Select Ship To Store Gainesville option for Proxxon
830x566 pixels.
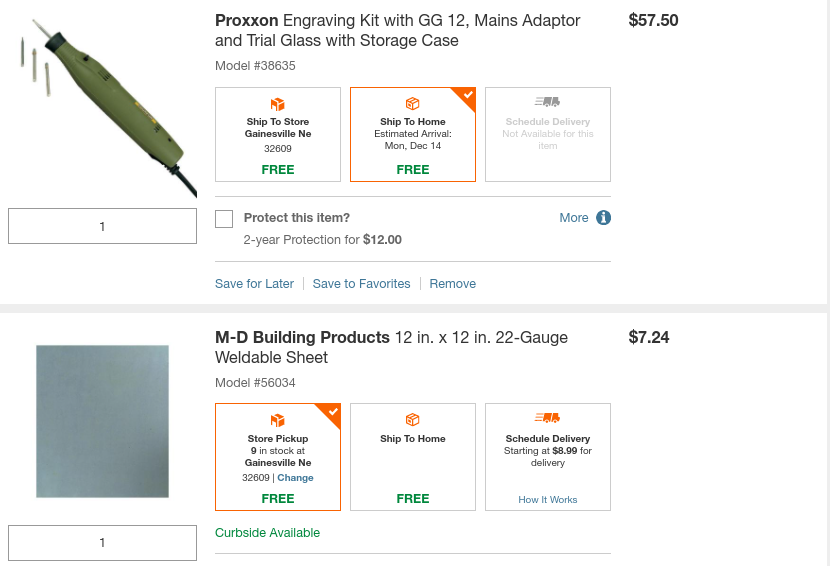(x=278, y=135)
